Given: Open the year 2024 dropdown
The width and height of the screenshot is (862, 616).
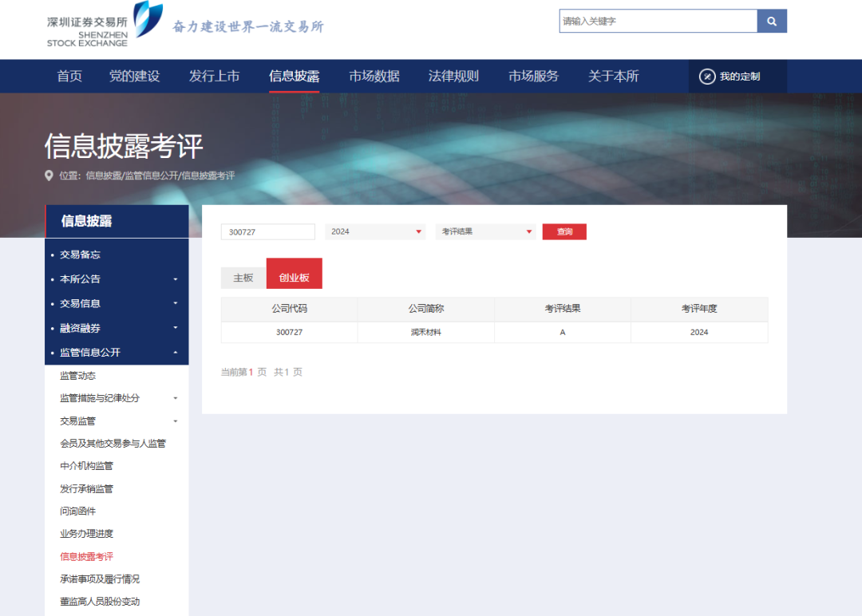Looking at the screenshot, I should [x=375, y=231].
